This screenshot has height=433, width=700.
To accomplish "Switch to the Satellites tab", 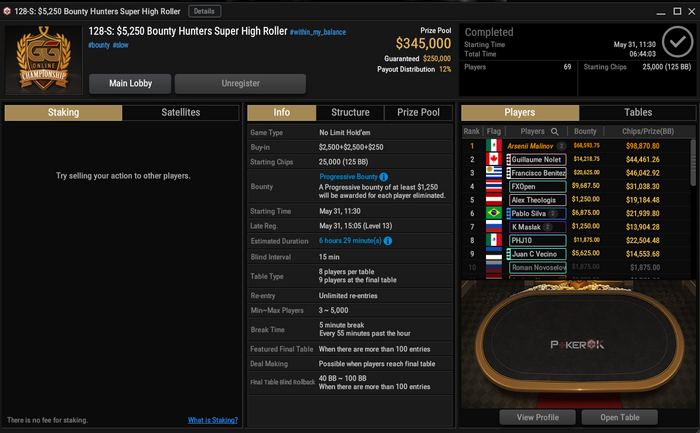I will pos(180,112).
